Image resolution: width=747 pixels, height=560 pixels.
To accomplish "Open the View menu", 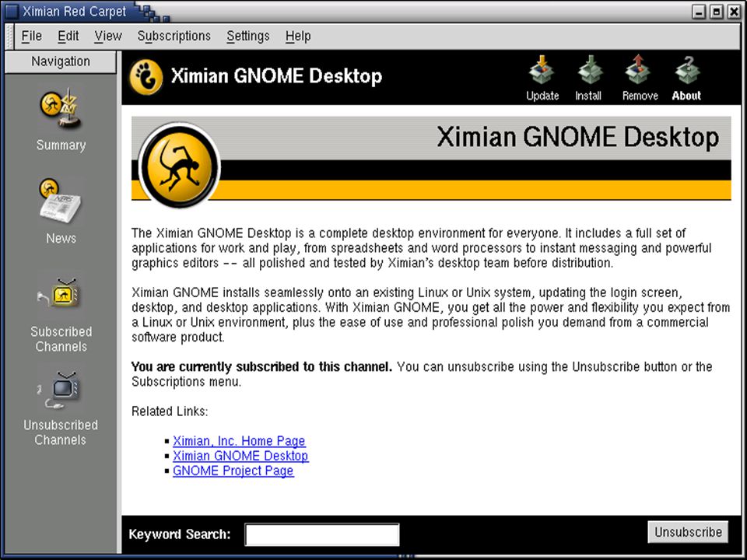I will [x=108, y=37].
